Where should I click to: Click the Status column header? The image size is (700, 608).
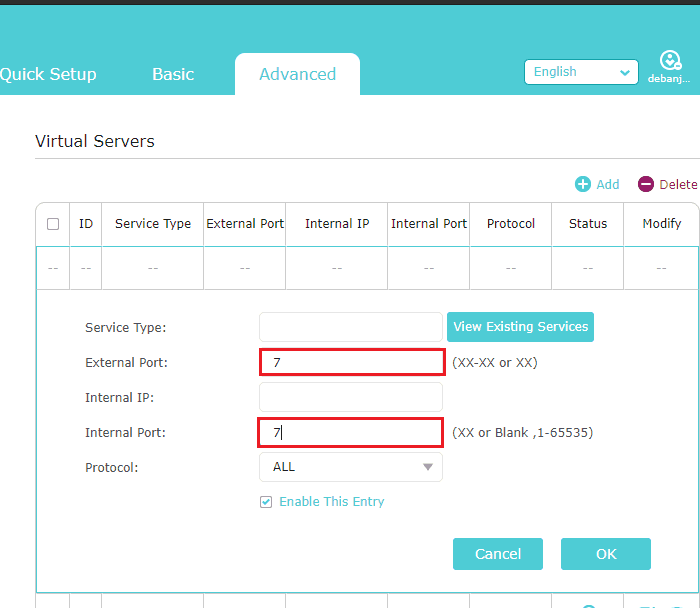pos(588,224)
